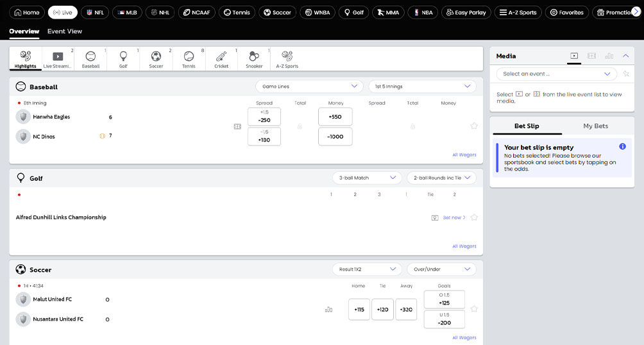The image size is (644, 345).
Task: Select the Golf sport filter icon
Action: coord(123,59)
